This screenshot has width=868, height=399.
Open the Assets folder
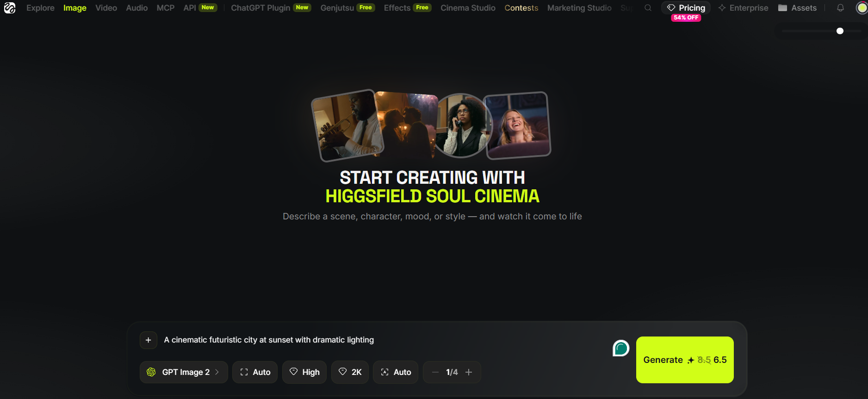point(797,8)
